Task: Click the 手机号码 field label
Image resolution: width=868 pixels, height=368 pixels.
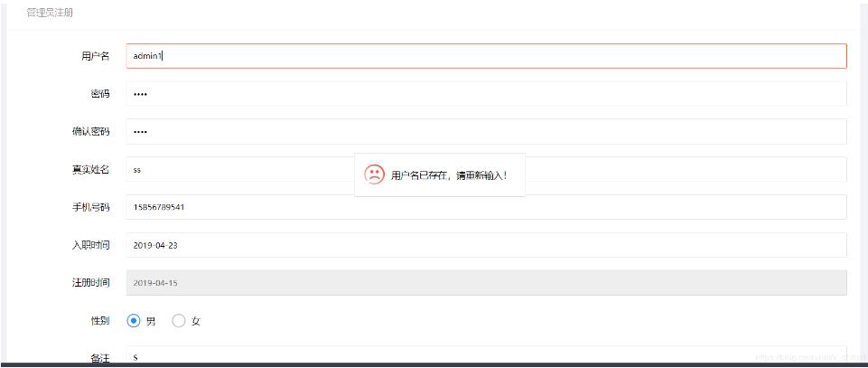Action: [x=91, y=207]
